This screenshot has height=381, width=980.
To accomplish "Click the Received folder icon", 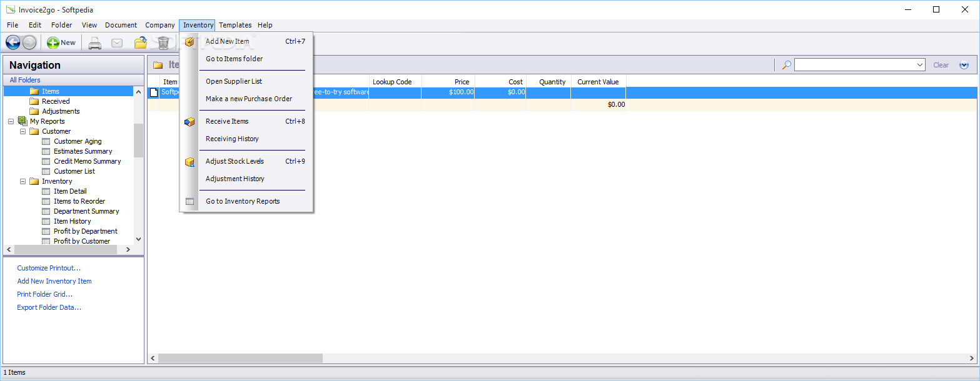I will point(34,101).
